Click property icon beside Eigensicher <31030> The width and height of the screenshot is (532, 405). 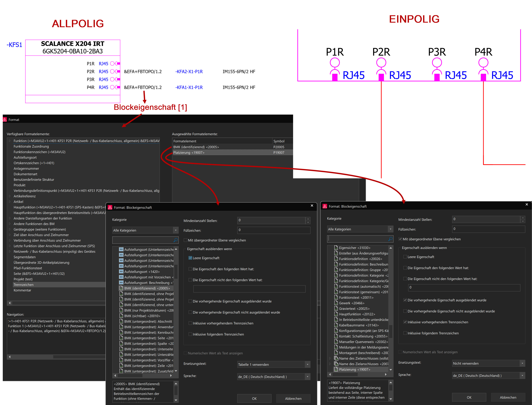336,248
